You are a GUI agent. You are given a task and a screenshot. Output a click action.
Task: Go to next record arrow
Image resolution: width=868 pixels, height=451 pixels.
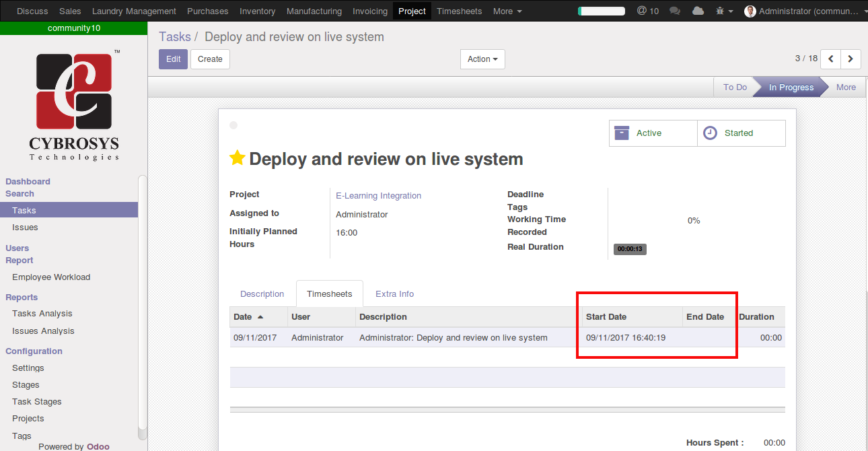click(851, 59)
